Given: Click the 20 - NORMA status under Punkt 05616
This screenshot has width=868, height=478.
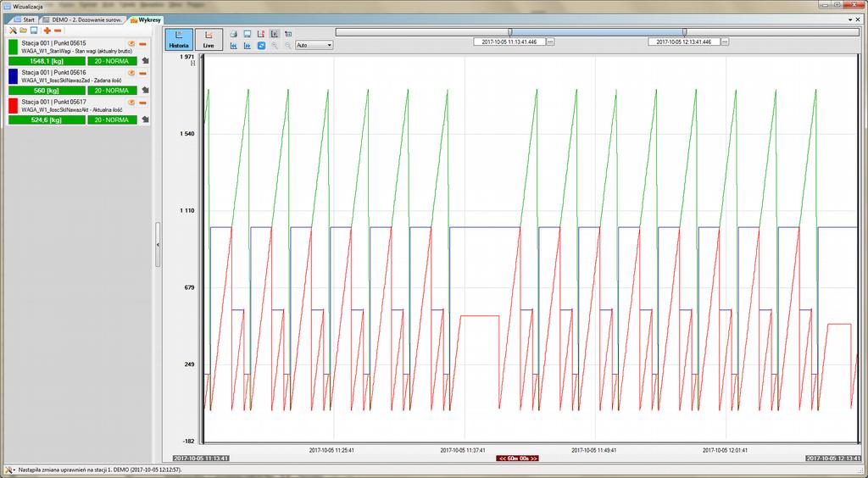Looking at the screenshot, I should [x=112, y=90].
